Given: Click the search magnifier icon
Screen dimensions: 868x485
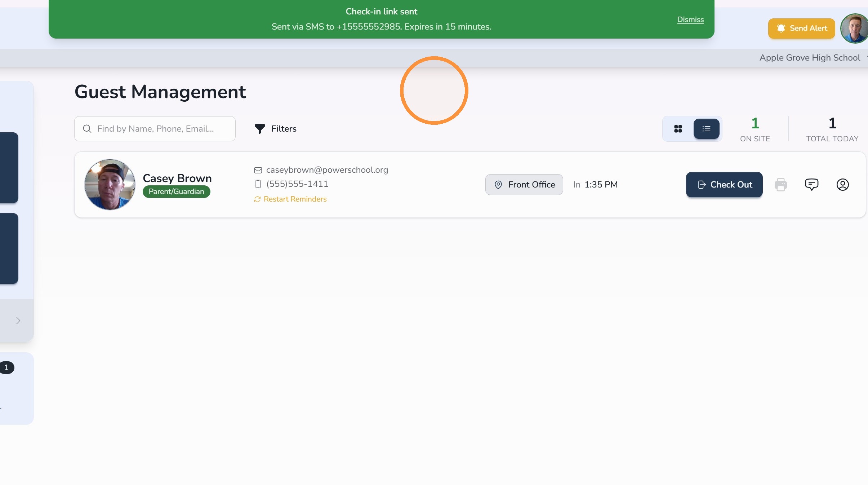Looking at the screenshot, I should [x=87, y=129].
